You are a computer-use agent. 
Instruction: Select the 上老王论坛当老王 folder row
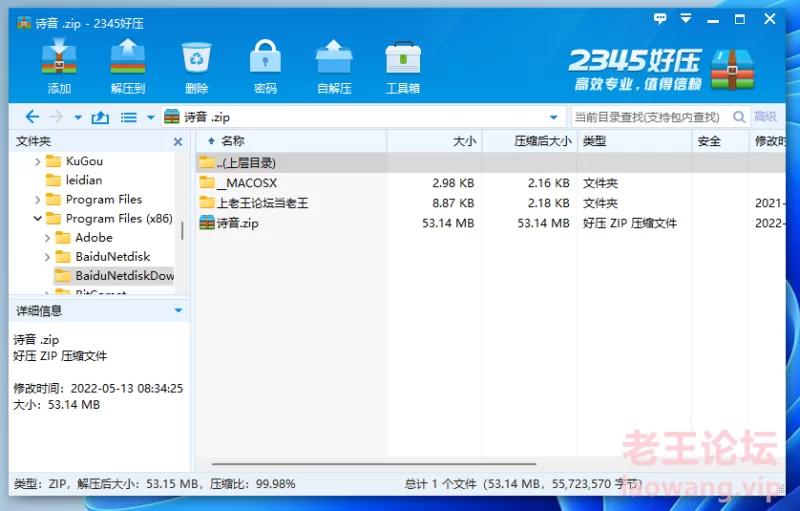pos(491,203)
